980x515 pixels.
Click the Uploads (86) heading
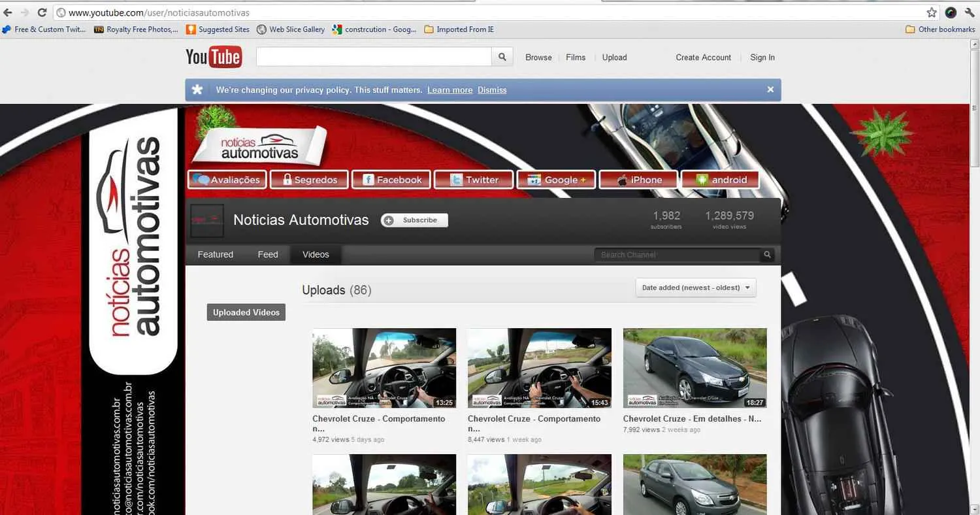click(336, 290)
